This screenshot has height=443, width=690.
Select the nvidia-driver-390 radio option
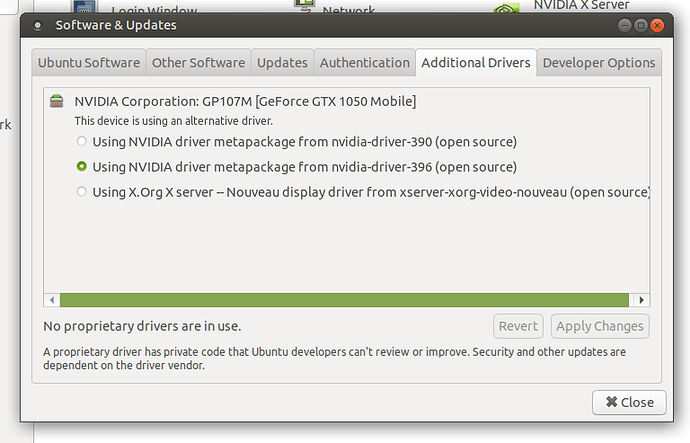81,141
